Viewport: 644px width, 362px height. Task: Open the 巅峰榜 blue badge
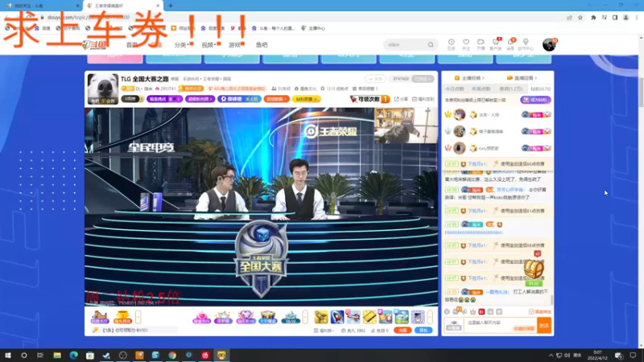[x=239, y=99]
